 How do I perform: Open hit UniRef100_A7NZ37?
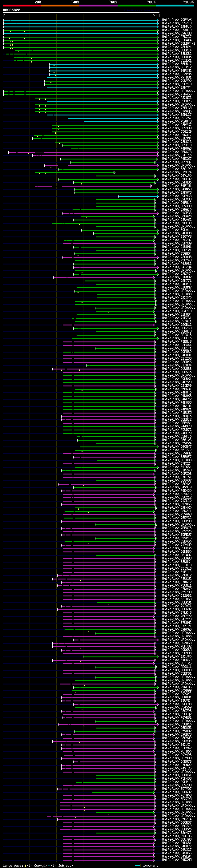(x=176, y=37)
